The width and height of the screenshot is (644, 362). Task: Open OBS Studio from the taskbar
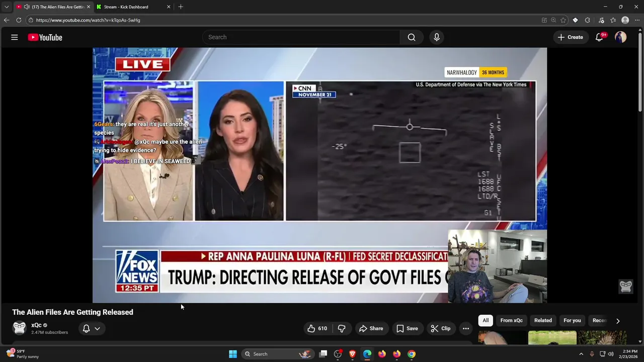point(338,354)
